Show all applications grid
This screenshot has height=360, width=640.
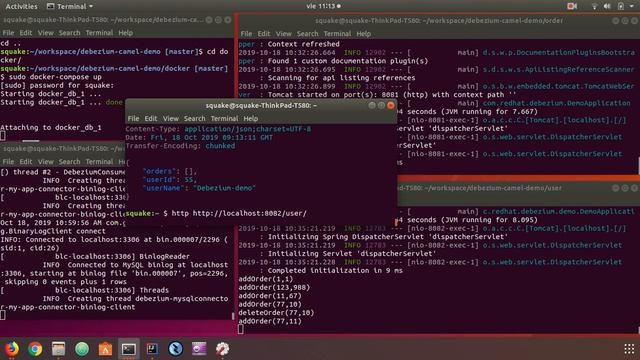[629, 349]
